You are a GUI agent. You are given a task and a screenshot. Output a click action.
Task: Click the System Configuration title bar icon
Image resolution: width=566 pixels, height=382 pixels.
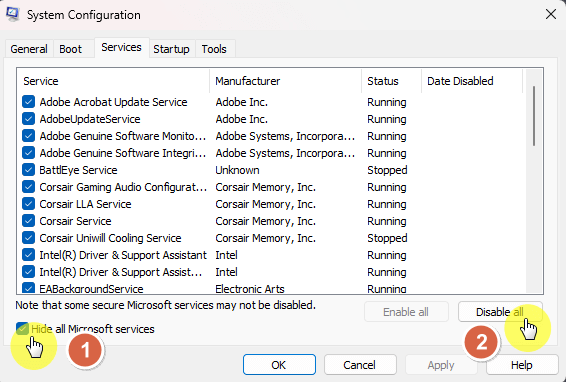coord(13,14)
